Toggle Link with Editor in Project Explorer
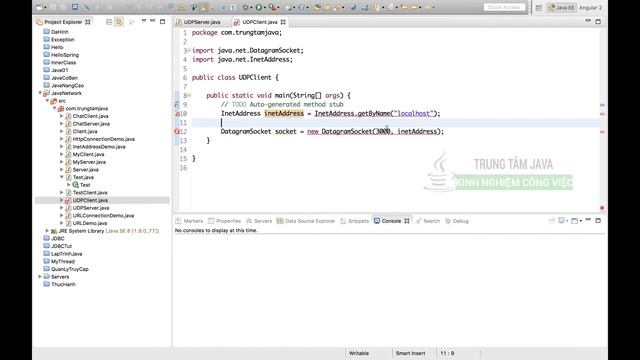The width and height of the screenshot is (640, 360). [119, 22]
